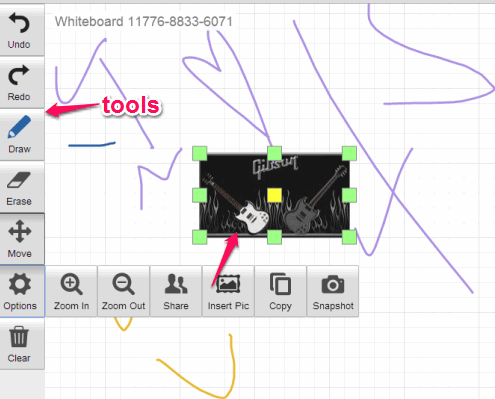Click the yellow center handle of the image
The width and height of the screenshot is (495, 399).
(274, 195)
